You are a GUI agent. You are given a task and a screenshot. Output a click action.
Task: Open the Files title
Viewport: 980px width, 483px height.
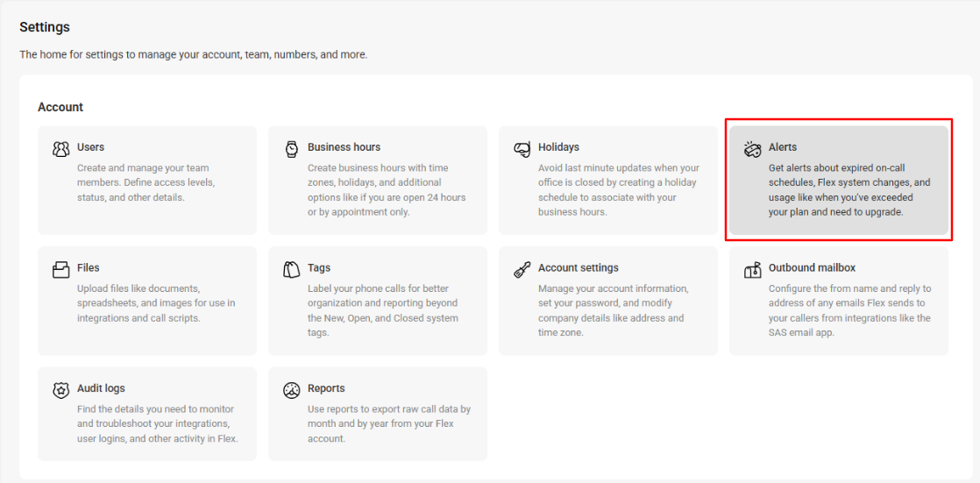pyautogui.click(x=89, y=267)
